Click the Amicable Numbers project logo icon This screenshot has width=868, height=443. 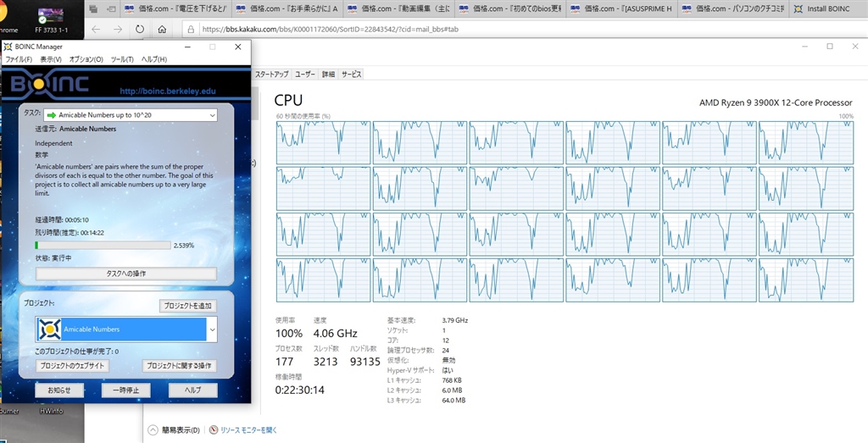pos(49,329)
